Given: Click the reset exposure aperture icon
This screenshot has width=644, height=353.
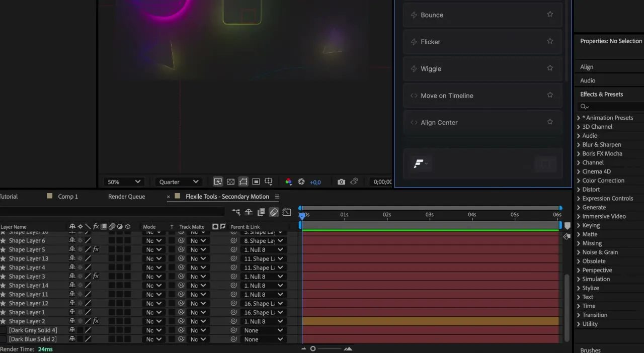Looking at the screenshot, I should [301, 182].
